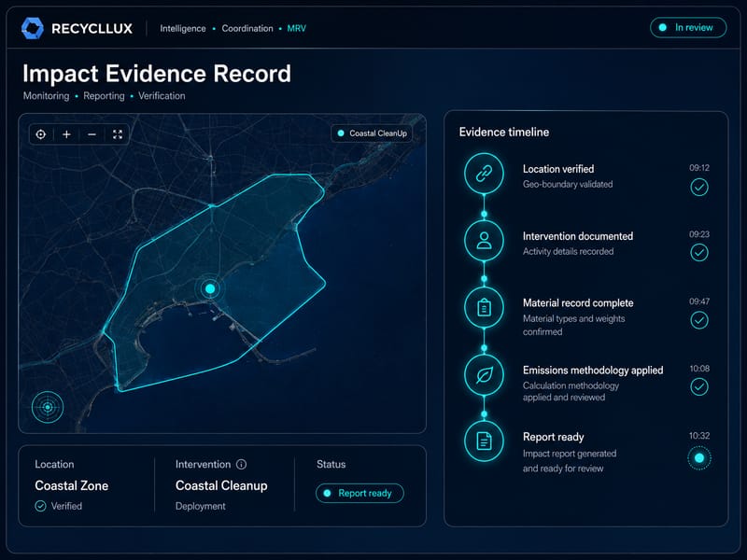Toggle the Coastal CleanUp map layer chip

pos(372,133)
